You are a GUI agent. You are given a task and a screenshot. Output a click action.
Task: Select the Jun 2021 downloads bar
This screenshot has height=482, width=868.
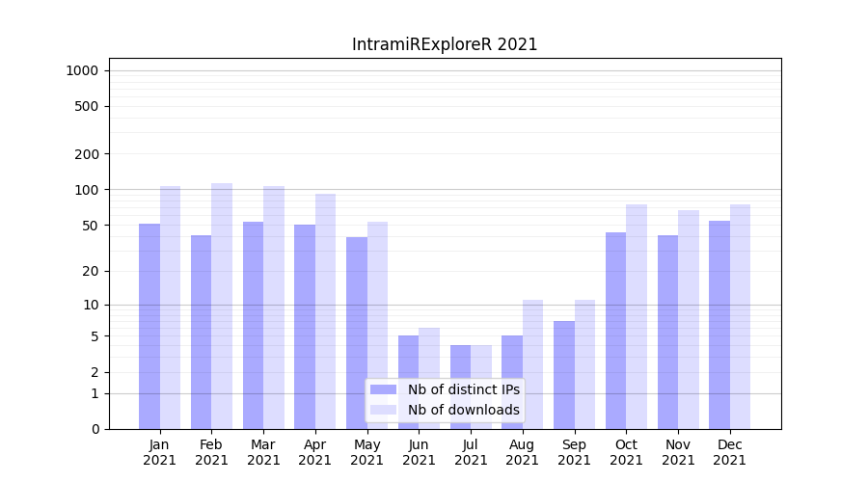coord(429,357)
